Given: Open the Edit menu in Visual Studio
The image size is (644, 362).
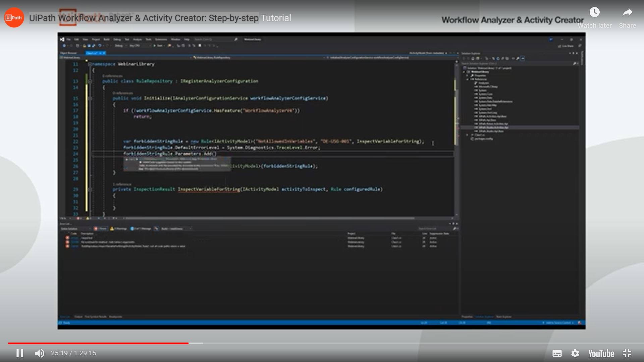Looking at the screenshot, I should pyautogui.click(x=76, y=39).
